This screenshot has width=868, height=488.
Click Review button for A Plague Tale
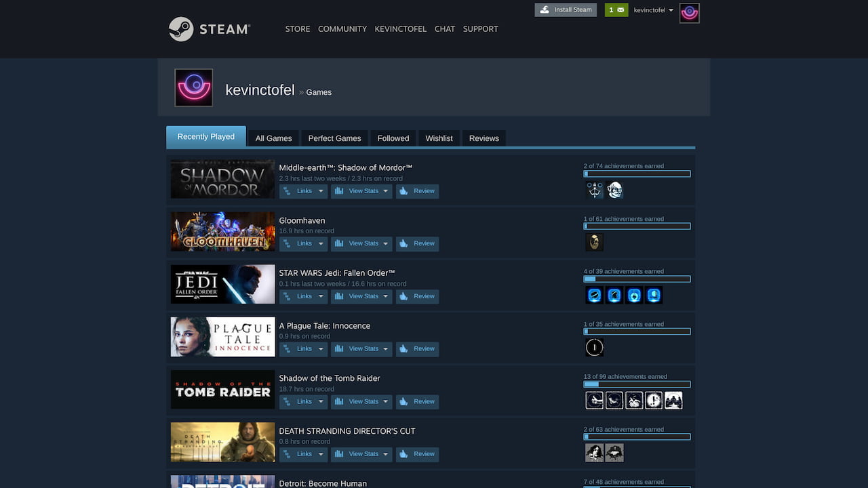[x=418, y=349]
